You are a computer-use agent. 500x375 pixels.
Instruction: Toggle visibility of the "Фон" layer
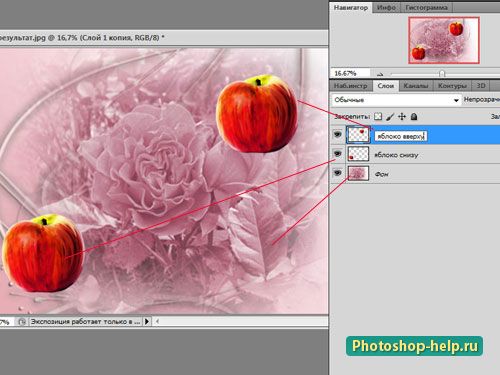click(338, 173)
